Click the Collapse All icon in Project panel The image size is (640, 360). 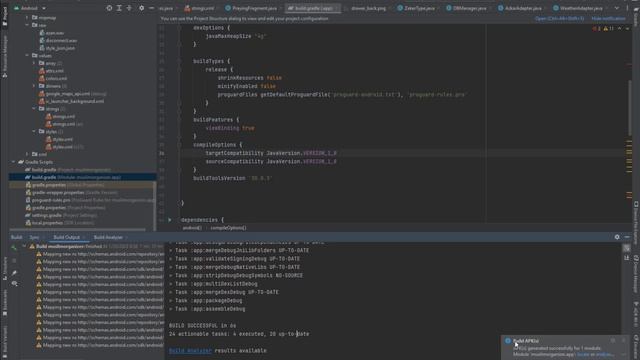pos(129,8)
